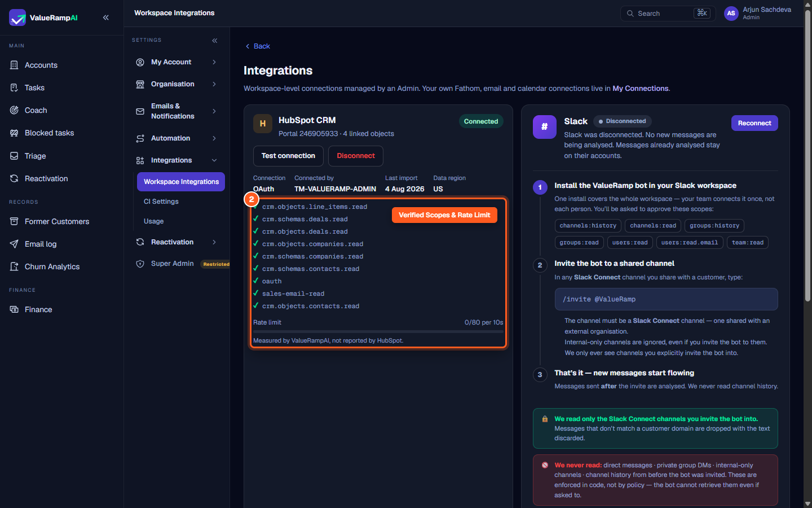Click the Tasks clipboard icon
This screenshot has width=812, height=508.
point(14,87)
